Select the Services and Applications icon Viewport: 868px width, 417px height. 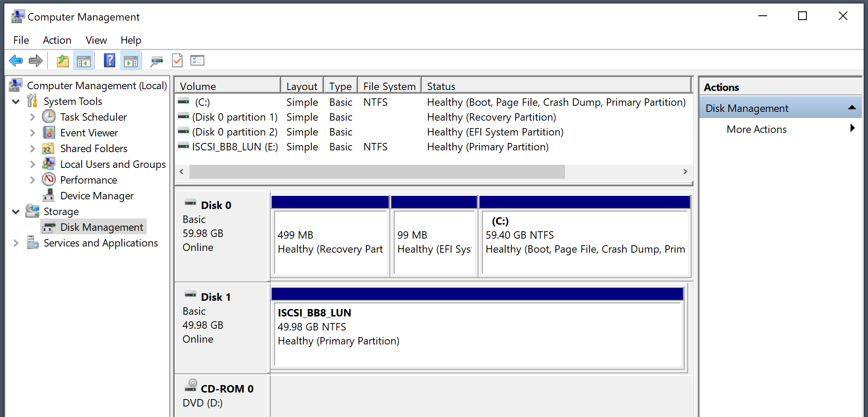(x=32, y=243)
